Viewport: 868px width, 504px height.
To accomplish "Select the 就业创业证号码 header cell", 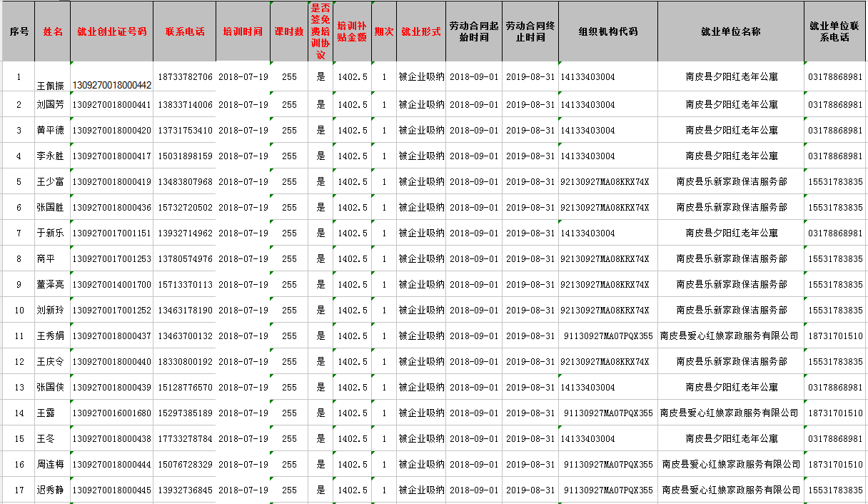I will click(x=111, y=32).
